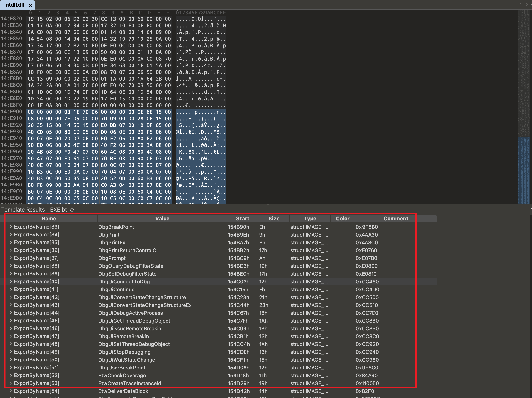
Task: Click start address 154B90h
Action: coord(238,227)
